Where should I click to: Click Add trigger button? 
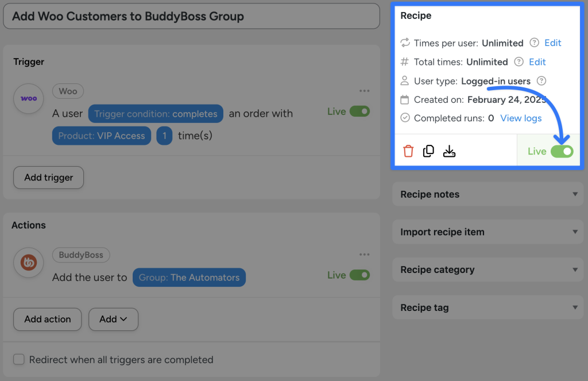pyautogui.click(x=48, y=178)
